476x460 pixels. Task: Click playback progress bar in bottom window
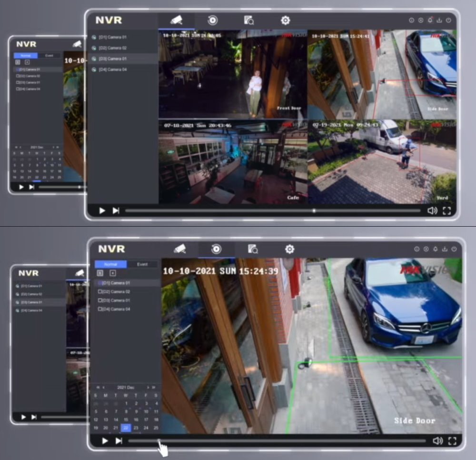point(276,441)
